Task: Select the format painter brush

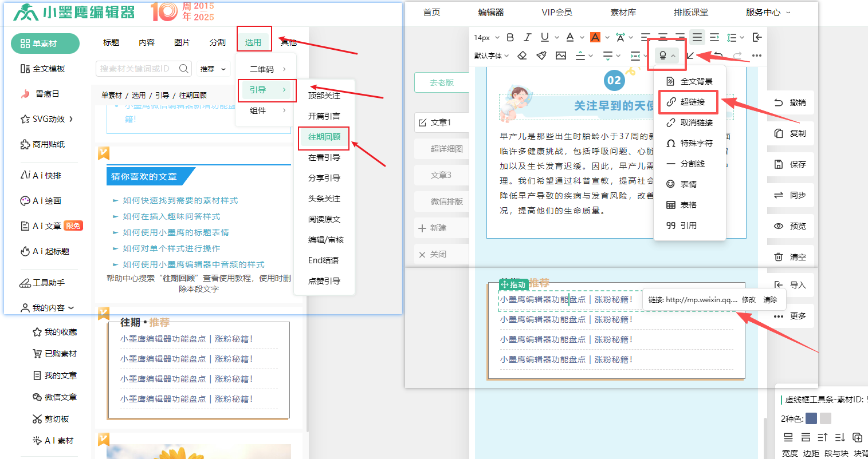Action: (541, 56)
